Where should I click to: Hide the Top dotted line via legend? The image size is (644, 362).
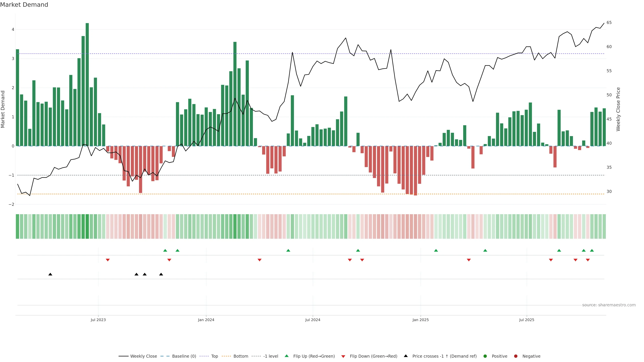point(214,356)
